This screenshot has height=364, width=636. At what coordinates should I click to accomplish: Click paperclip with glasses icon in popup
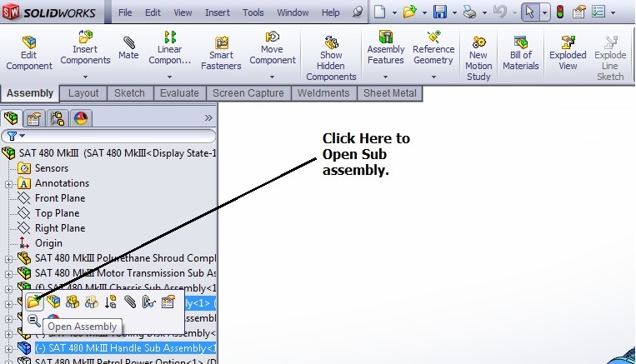tap(149, 302)
